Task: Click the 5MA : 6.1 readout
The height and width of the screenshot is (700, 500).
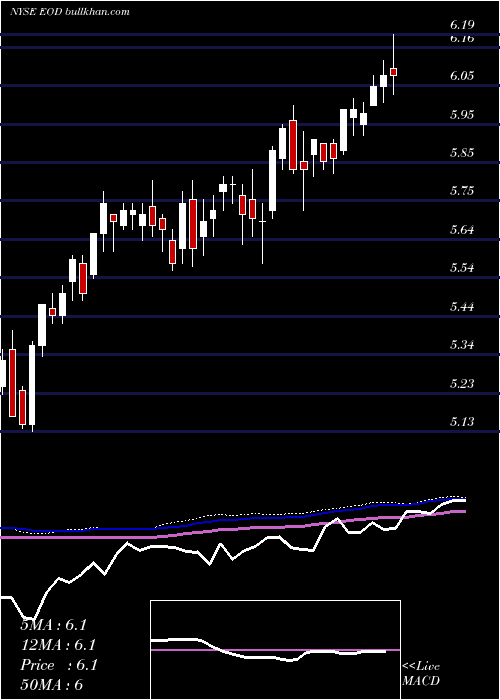Action: click(x=53, y=625)
